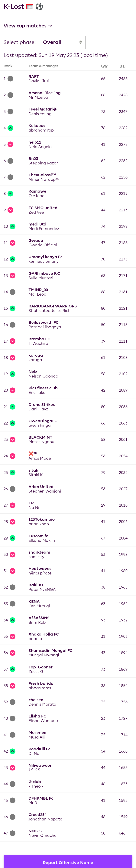Click the grey circle icon beside NMG'S
Screen dimensions: 136x868
12,833
